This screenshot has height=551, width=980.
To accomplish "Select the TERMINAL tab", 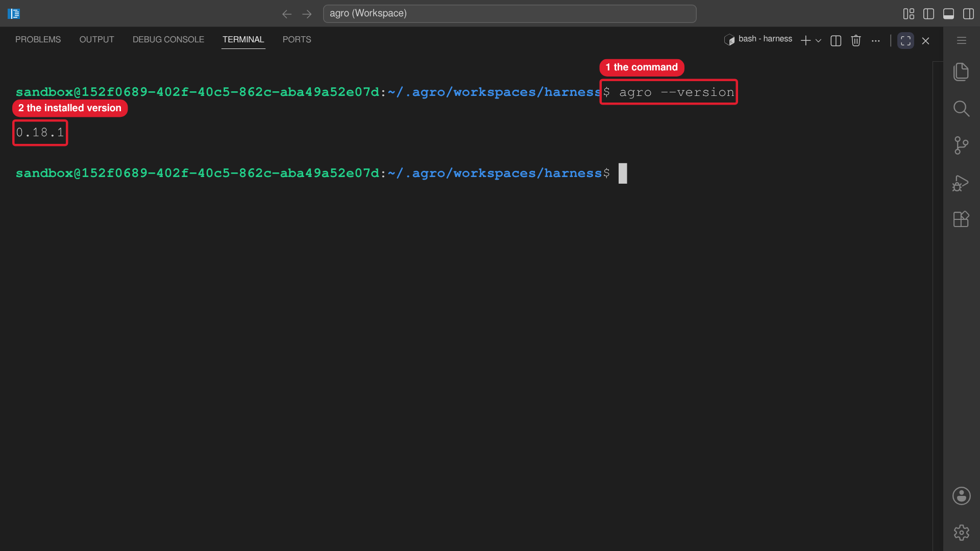I will click(x=243, y=39).
